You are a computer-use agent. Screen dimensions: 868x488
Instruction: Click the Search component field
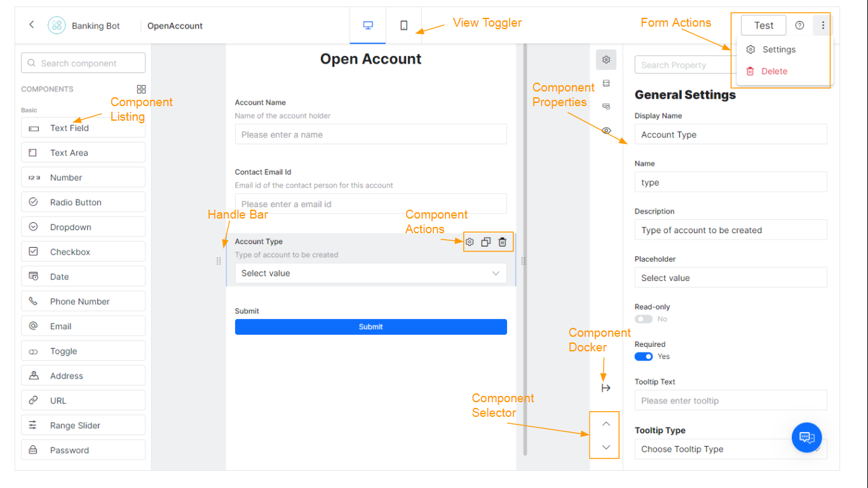[83, 63]
